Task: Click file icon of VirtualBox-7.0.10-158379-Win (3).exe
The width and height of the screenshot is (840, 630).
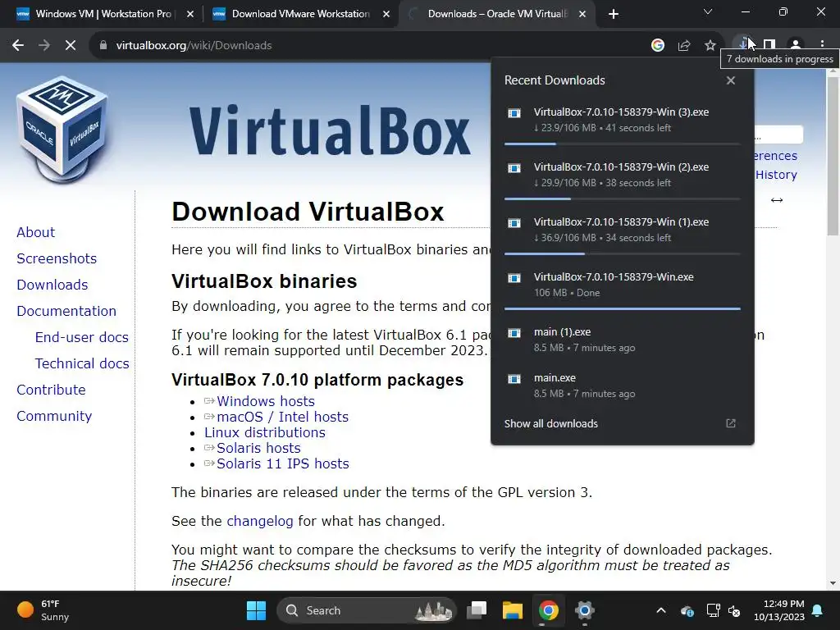Action: pos(514,113)
